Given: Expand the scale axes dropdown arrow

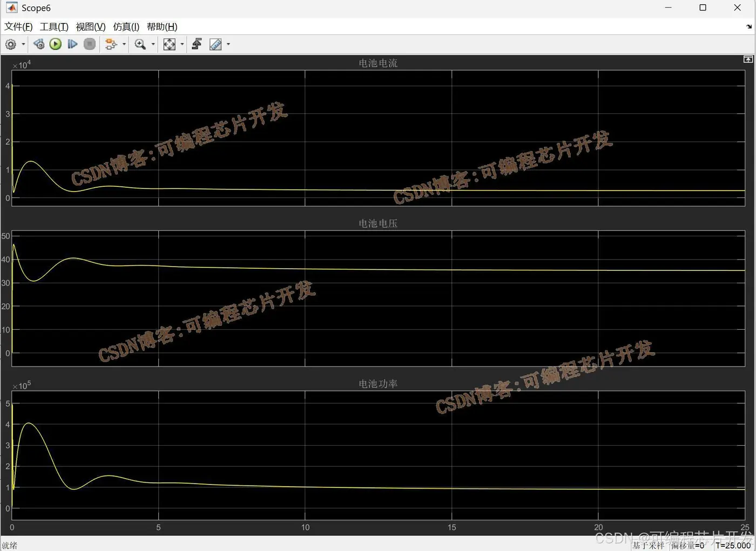Looking at the screenshot, I should (182, 44).
